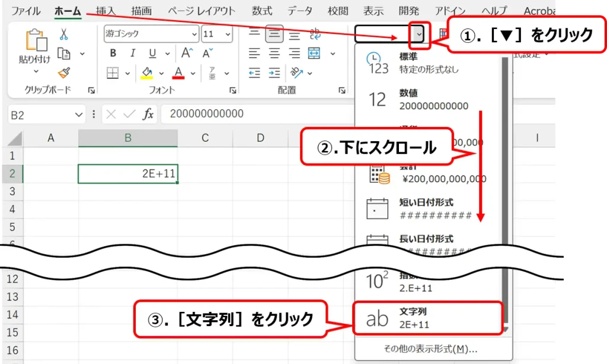Decrease font size with smaller A
Screen dimensions: 607x364
point(207,53)
